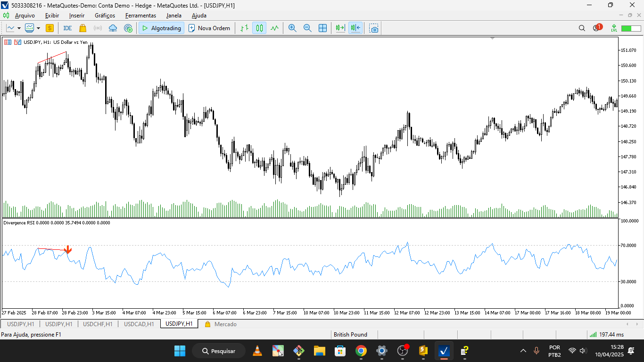
Task: Open the MetaEditor IDE
Action: click(x=67, y=28)
